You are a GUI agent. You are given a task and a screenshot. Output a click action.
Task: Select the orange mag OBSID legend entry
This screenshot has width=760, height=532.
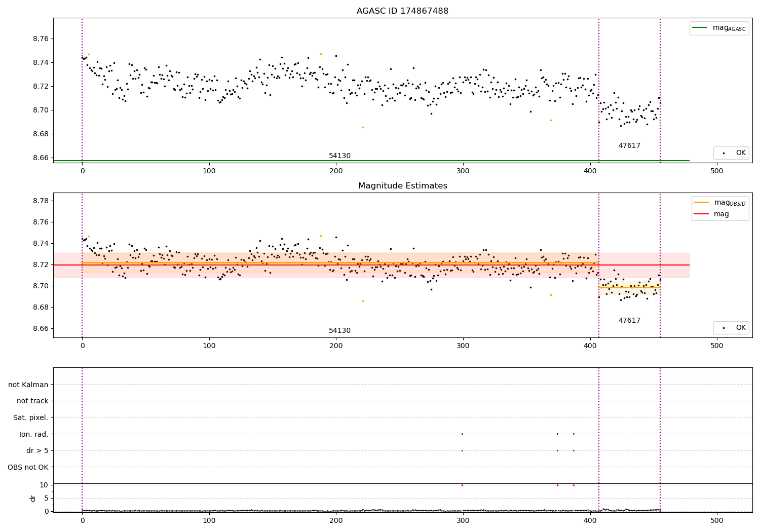tap(719, 203)
